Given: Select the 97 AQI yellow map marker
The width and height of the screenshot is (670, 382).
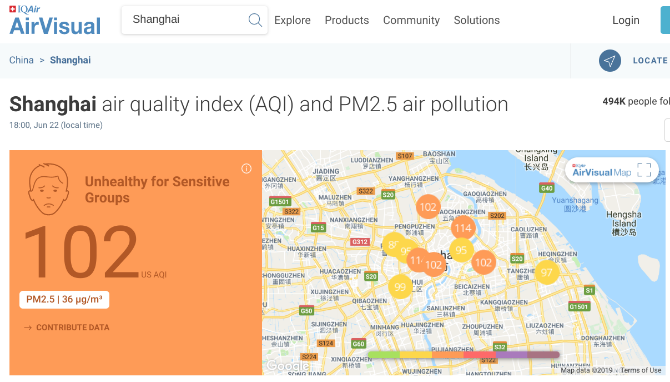Looking at the screenshot, I should tap(547, 272).
